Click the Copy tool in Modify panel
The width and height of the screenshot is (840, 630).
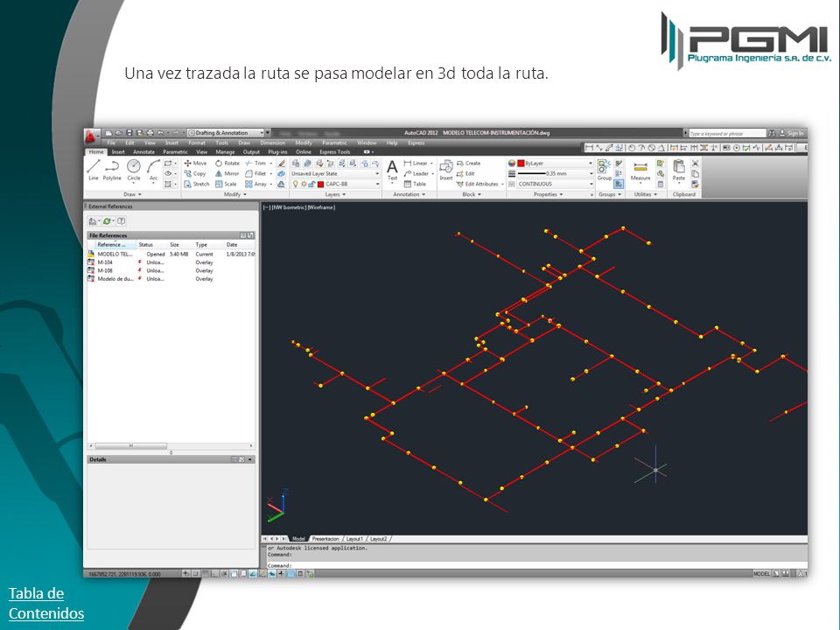click(195, 173)
